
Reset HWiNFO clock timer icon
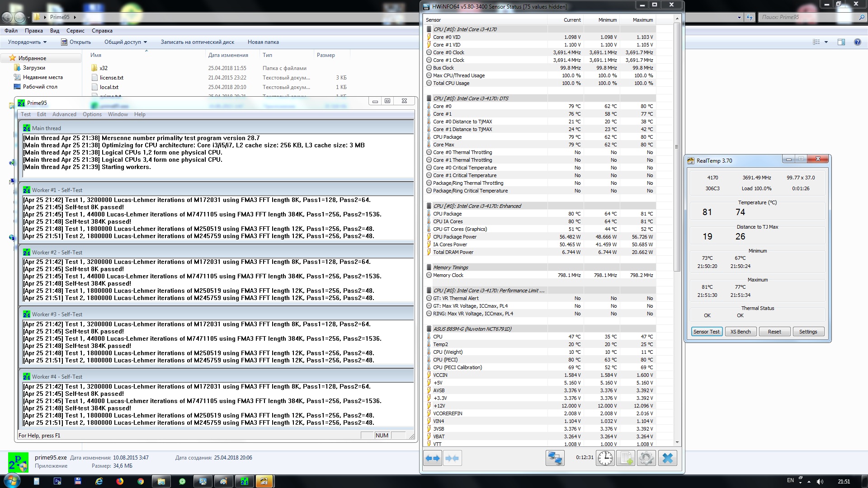[605, 458]
